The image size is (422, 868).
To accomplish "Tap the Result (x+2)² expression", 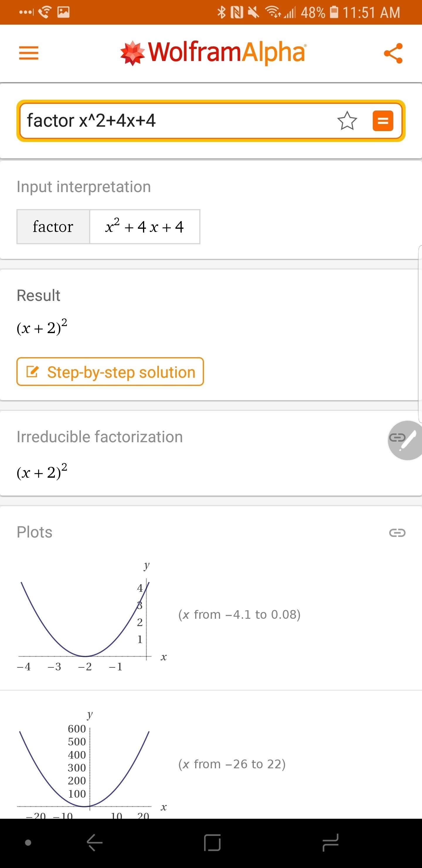I will tap(42, 327).
